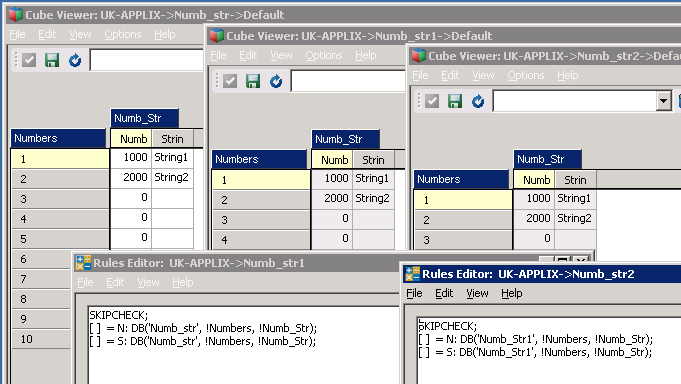Click Numbers dimension button in Numb_str1 viewer
Image resolution: width=681 pixels, height=384 pixels.
click(x=259, y=159)
